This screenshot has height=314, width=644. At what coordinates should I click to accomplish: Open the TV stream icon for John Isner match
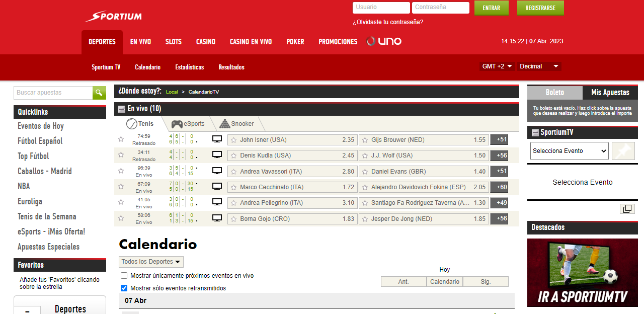pyautogui.click(x=217, y=139)
